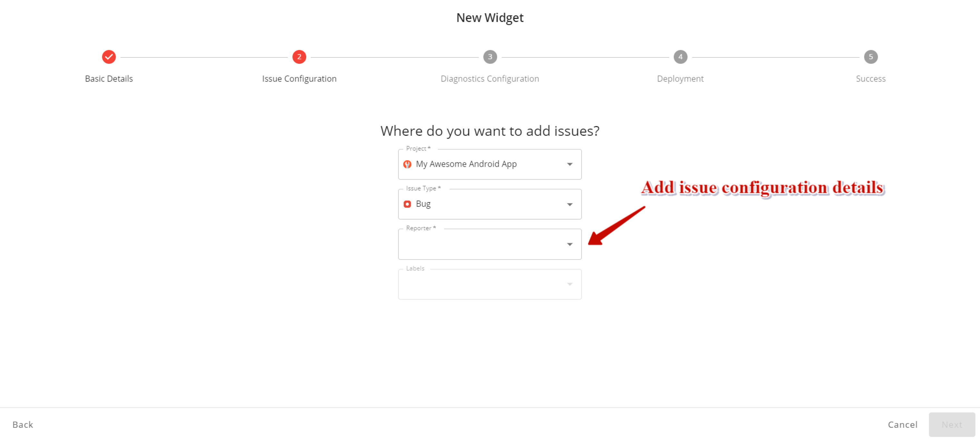This screenshot has width=980, height=441.
Task: Click the step 4 circle icon
Action: 680,57
